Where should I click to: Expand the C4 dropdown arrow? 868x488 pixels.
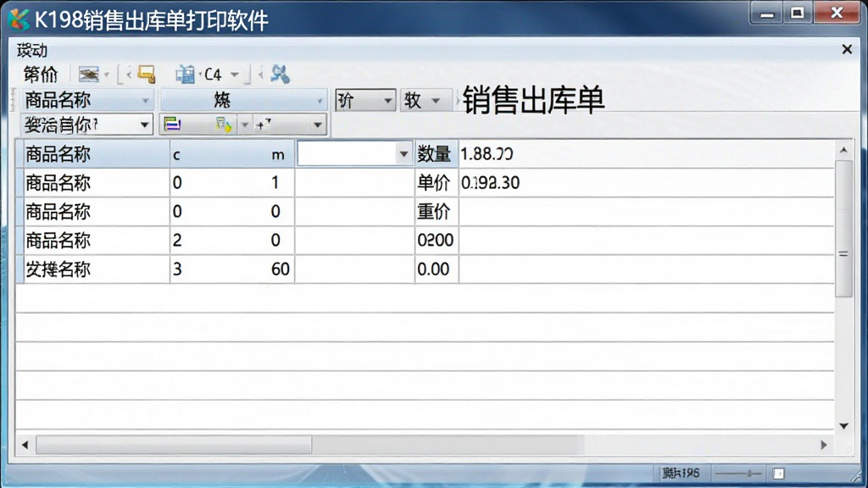point(235,75)
